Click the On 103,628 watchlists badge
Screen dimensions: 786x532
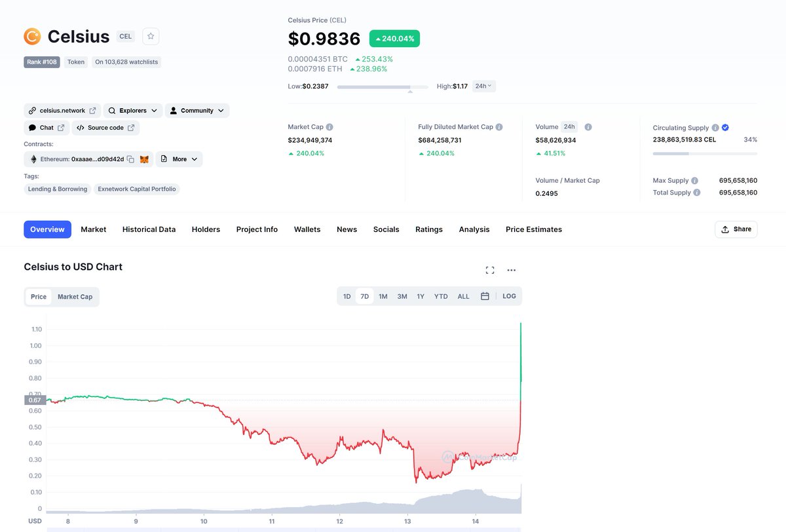pos(126,62)
